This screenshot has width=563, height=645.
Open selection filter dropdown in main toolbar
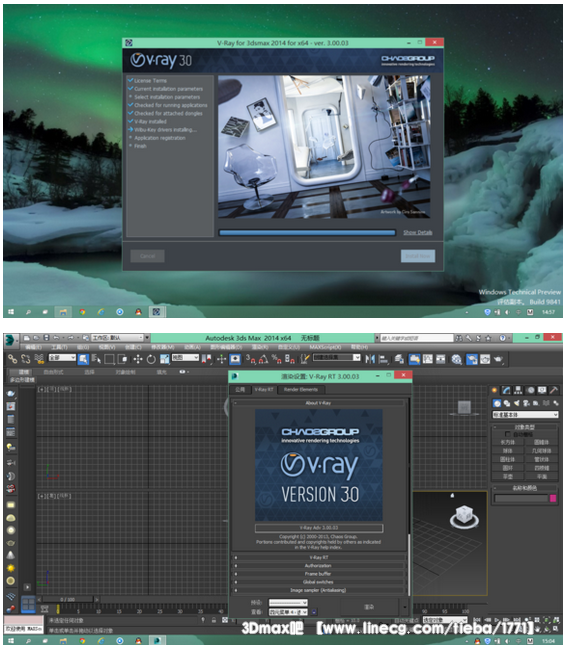pos(62,357)
